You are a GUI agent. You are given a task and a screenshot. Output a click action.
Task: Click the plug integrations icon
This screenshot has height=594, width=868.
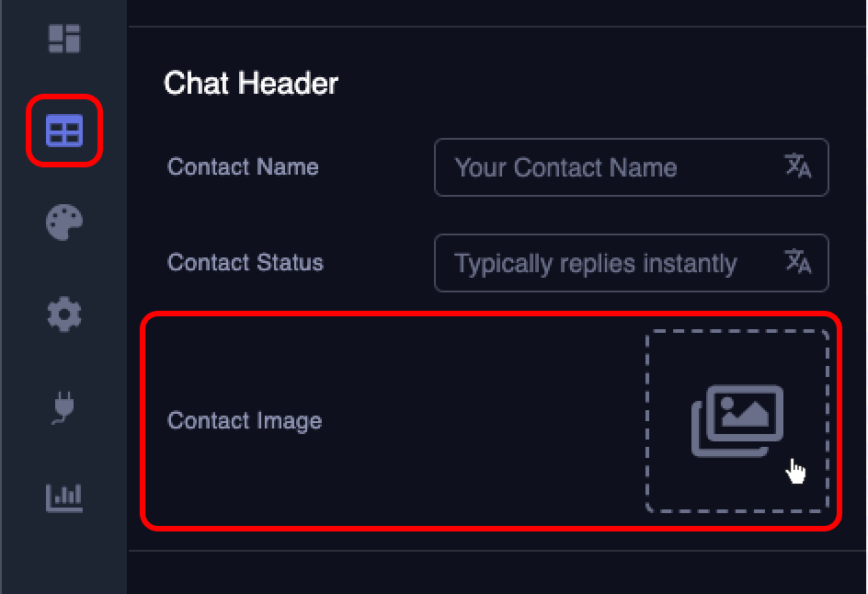[64, 407]
